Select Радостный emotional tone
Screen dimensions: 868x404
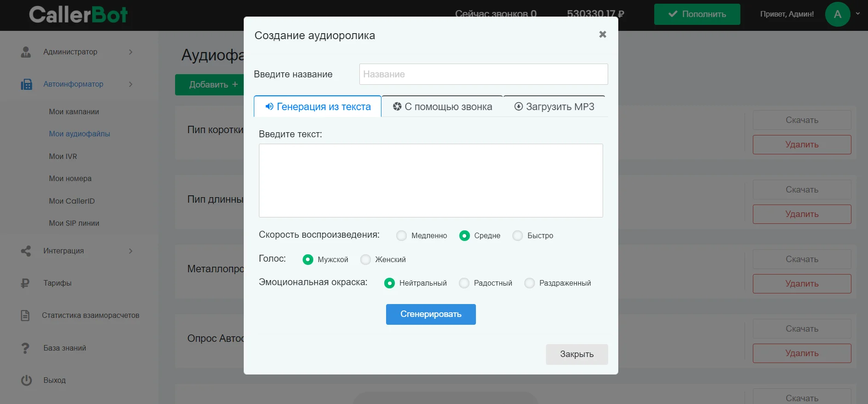[464, 283]
